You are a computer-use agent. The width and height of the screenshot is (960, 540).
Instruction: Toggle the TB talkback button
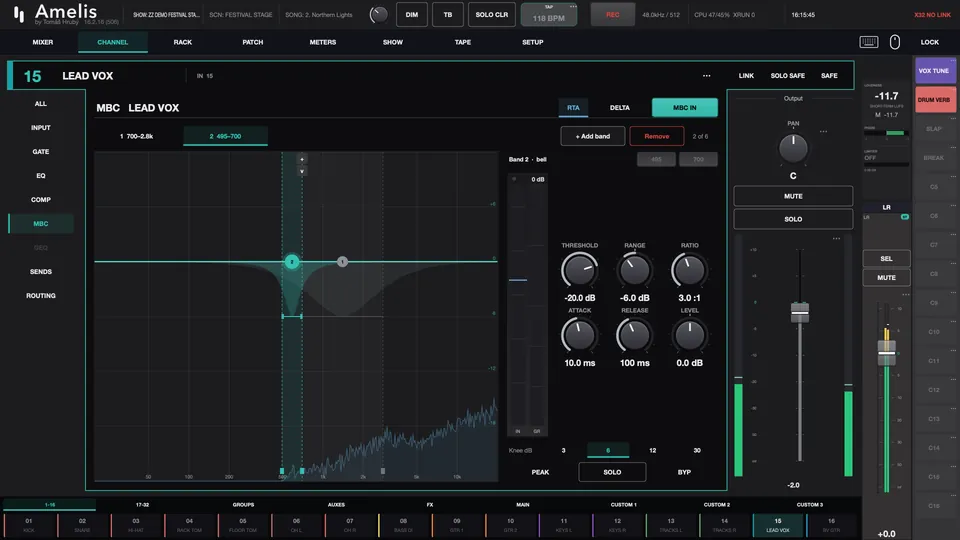(x=448, y=15)
